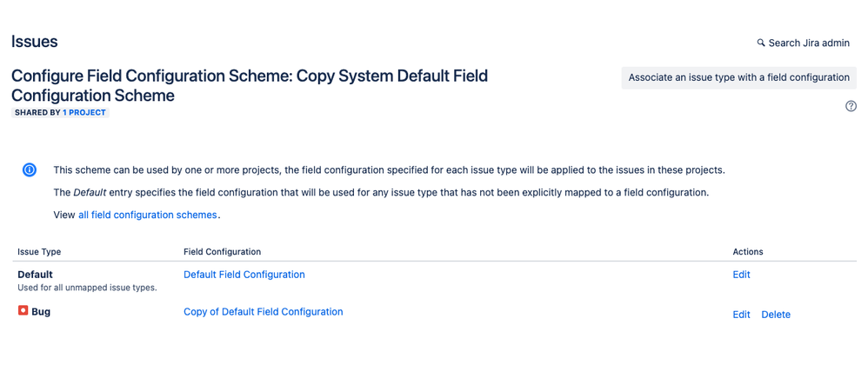Edit the Default issue type mapping
This screenshot has height=365, width=868.
coord(741,275)
